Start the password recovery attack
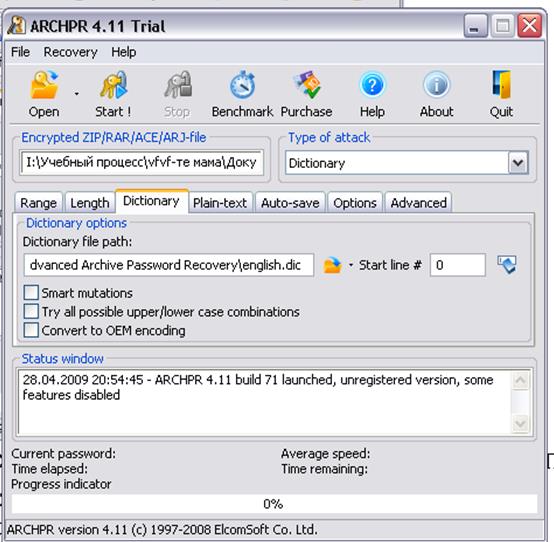Image resolution: width=554 pixels, height=542 pixels. pyautogui.click(x=113, y=94)
